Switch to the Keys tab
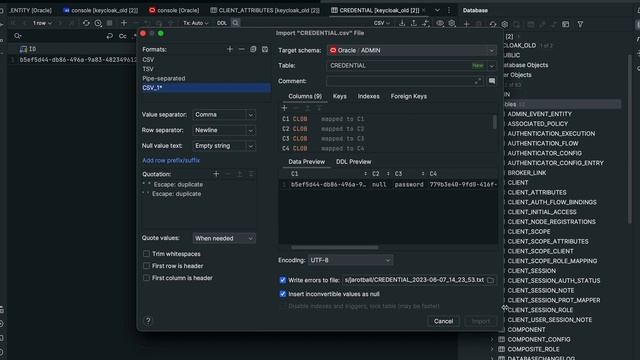 pos(339,96)
